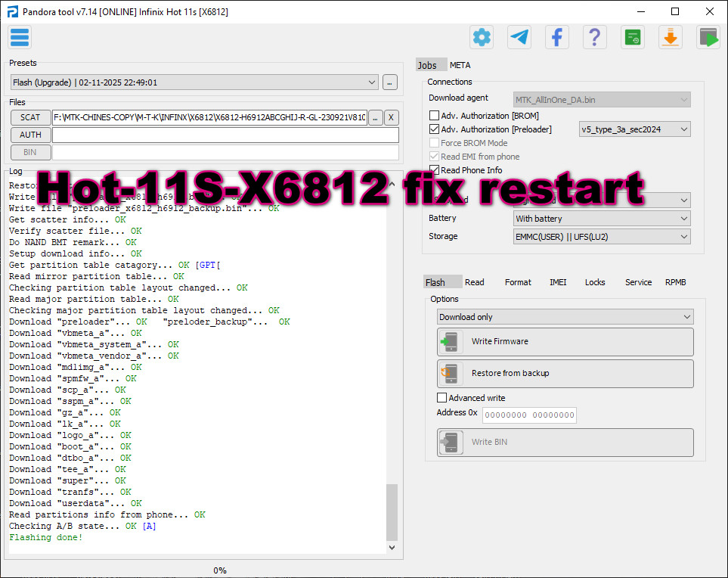Toggle Read Phone Info checkbox
This screenshot has height=578, width=728.
click(434, 169)
